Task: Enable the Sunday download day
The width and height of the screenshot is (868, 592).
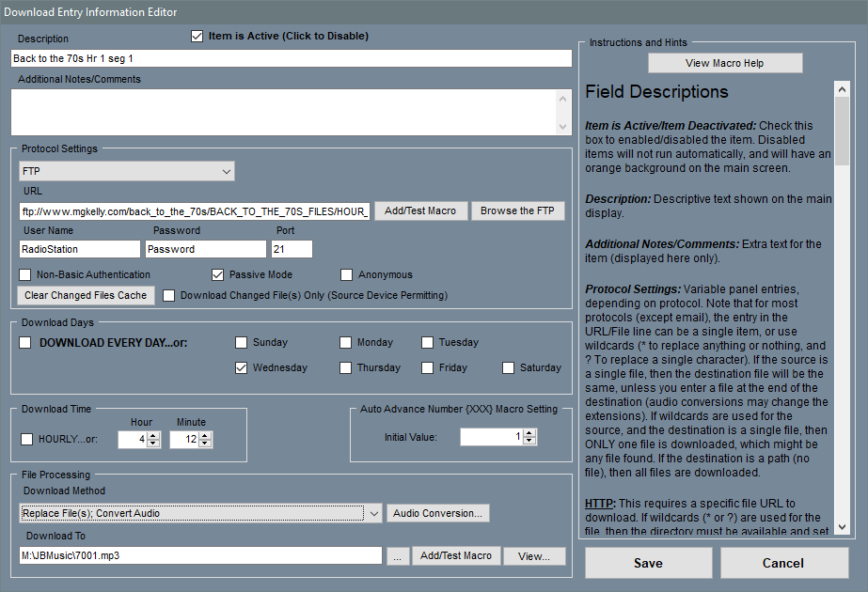Action: 242,343
